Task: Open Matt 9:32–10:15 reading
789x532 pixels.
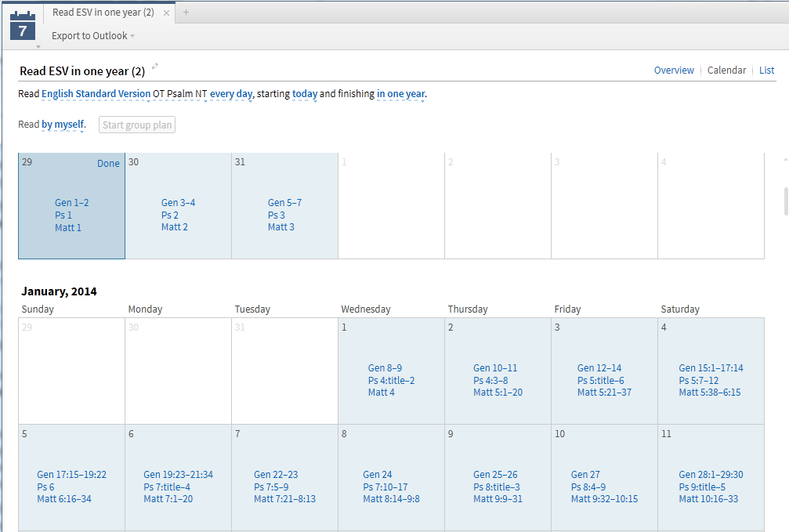Action: 604,499
